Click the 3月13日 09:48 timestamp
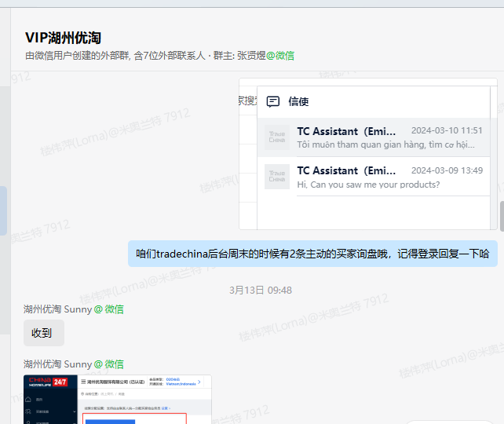Screen dimensions: 504x424 [261, 291]
